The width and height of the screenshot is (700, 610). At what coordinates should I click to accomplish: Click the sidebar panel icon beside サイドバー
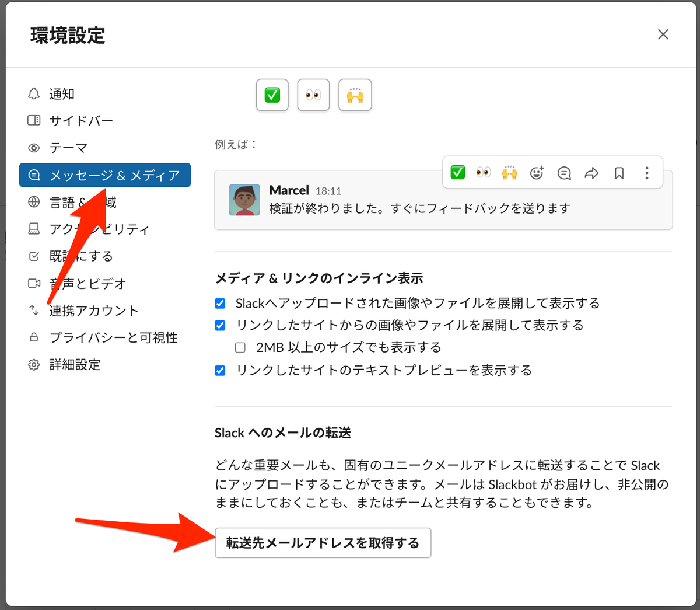coord(34,120)
